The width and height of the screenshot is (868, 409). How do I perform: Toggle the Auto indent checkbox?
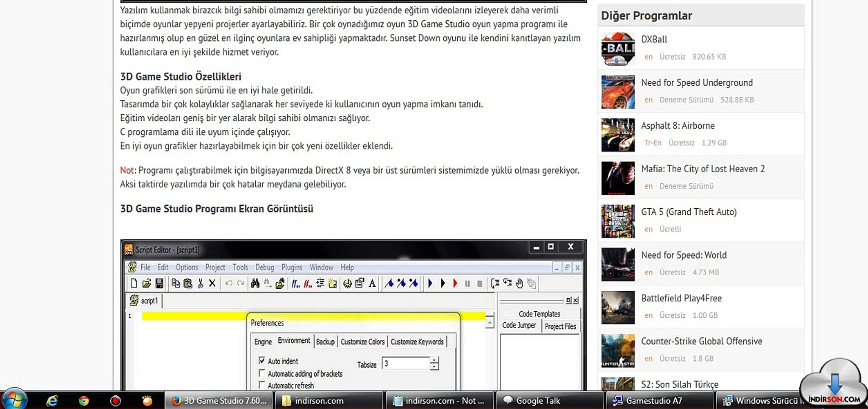tap(262, 361)
